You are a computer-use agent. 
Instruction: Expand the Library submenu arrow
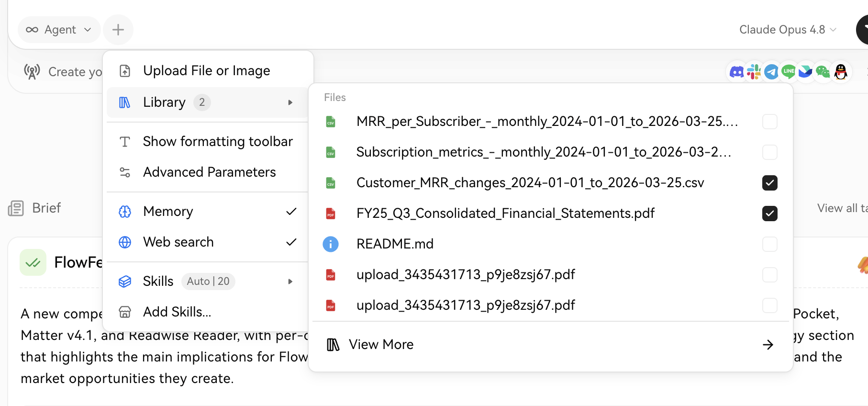click(290, 102)
